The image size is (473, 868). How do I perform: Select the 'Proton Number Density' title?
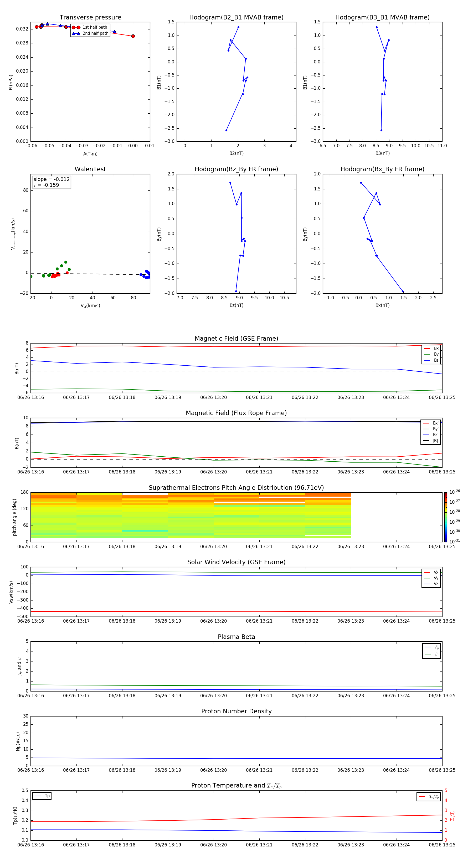(236, 711)
